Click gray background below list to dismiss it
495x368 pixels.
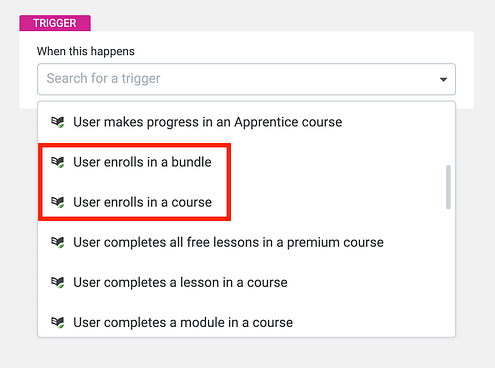[247, 353]
